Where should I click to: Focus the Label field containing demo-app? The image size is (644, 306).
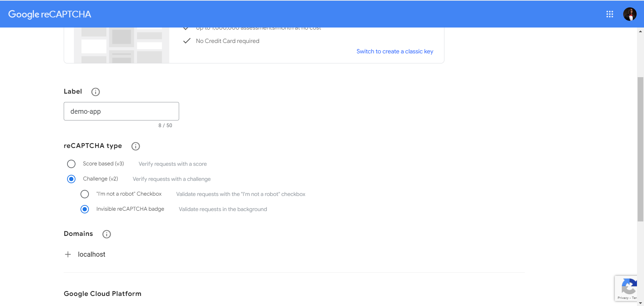point(121,111)
